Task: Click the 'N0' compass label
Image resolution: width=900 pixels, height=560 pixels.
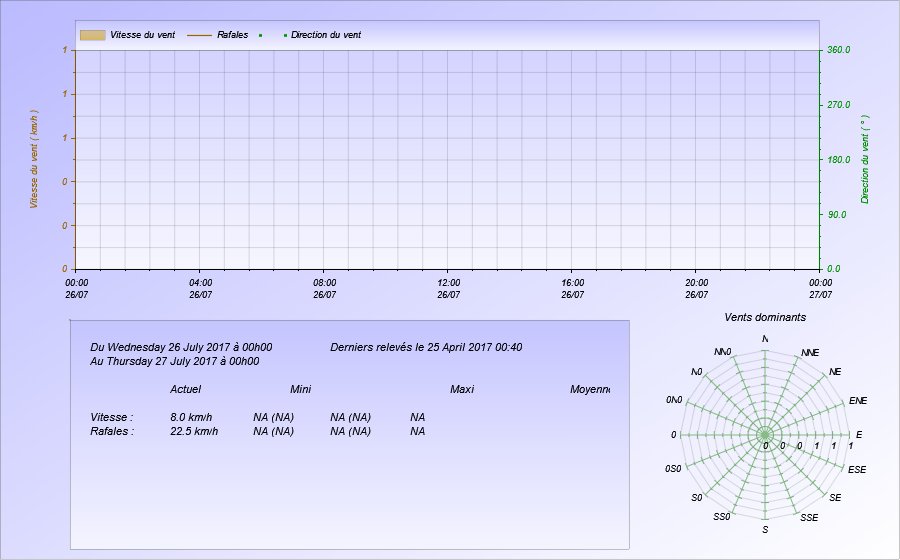Action: 696,372
